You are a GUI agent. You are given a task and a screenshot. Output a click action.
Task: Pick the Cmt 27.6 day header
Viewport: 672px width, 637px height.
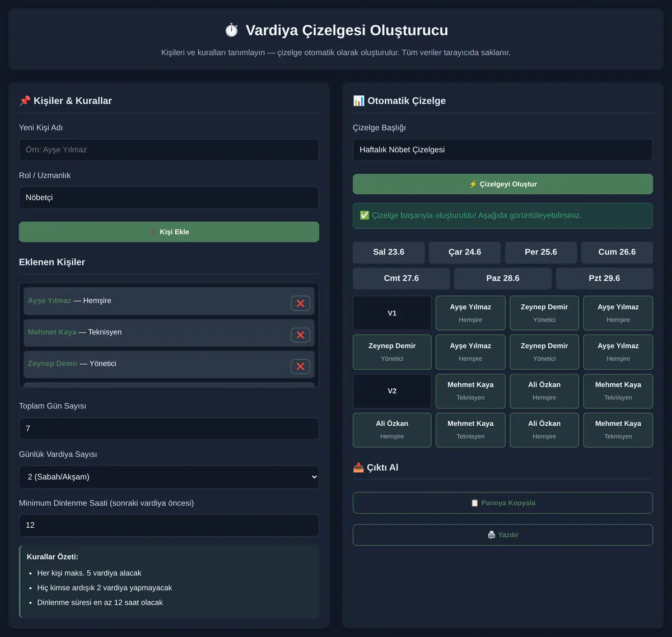pyautogui.click(x=402, y=278)
